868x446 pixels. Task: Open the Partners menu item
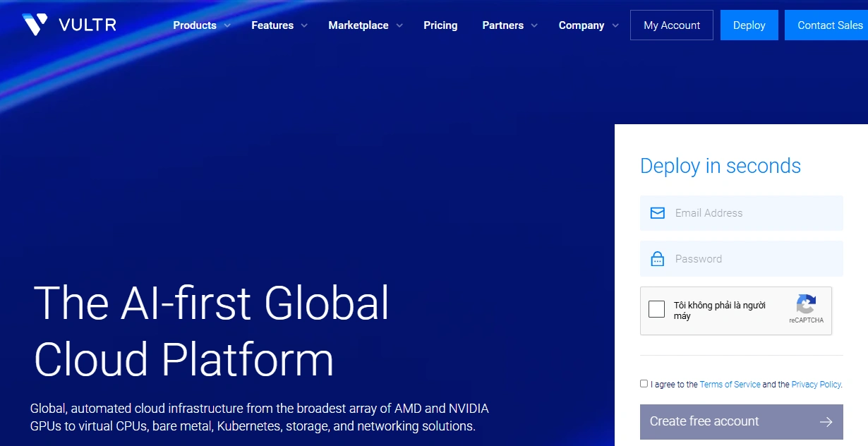click(x=503, y=25)
